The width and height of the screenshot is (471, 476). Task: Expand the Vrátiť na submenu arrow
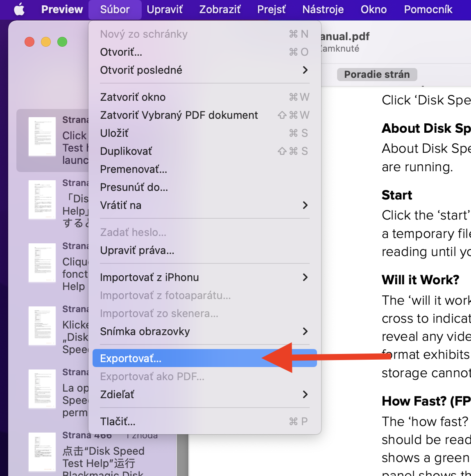coord(305,205)
